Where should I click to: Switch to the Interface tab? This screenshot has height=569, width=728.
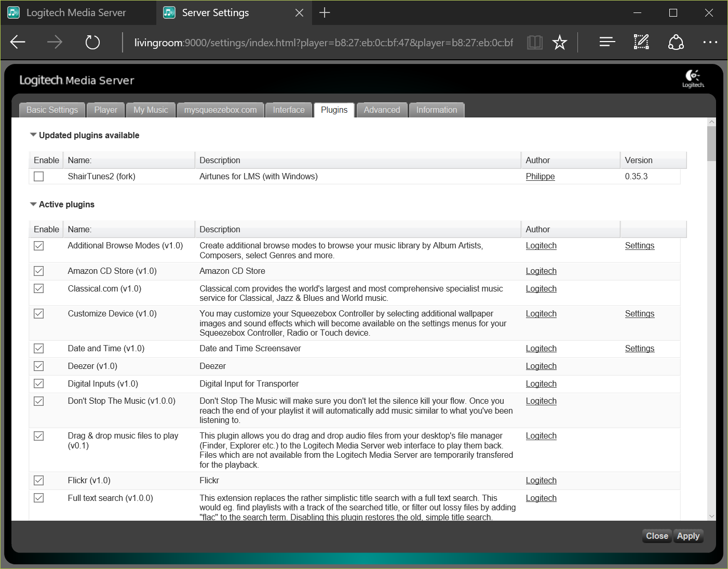[x=289, y=110]
